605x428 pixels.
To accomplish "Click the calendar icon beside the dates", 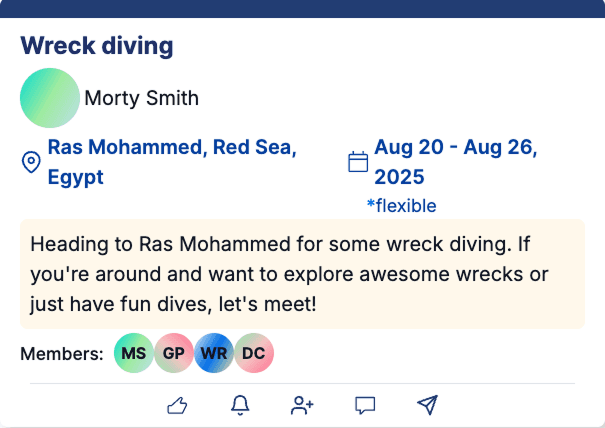I will pyautogui.click(x=358, y=162).
